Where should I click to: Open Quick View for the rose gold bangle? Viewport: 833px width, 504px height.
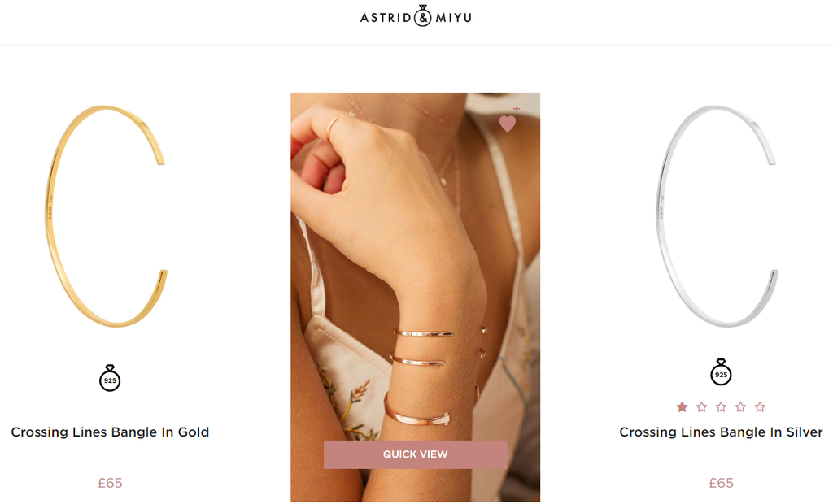click(416, 454)
